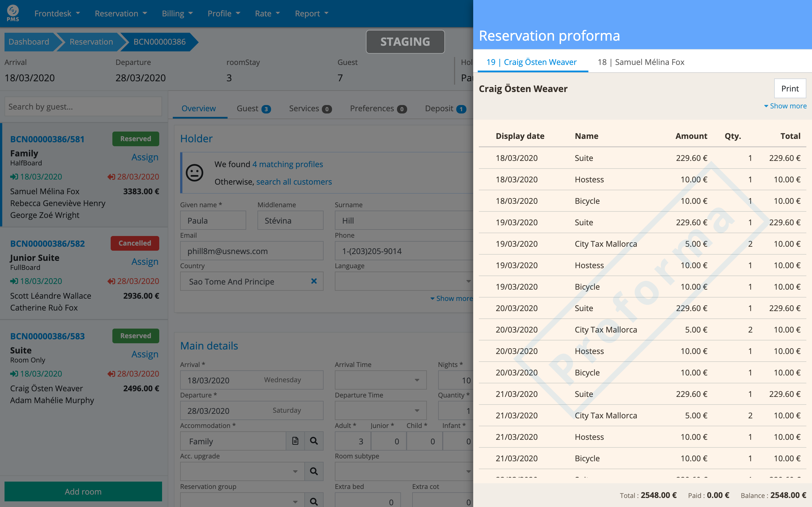The width and height of the screenshot is (812, 507).
Task: Open the Arrival Time dropdown
Action: (x=417, y=380)
